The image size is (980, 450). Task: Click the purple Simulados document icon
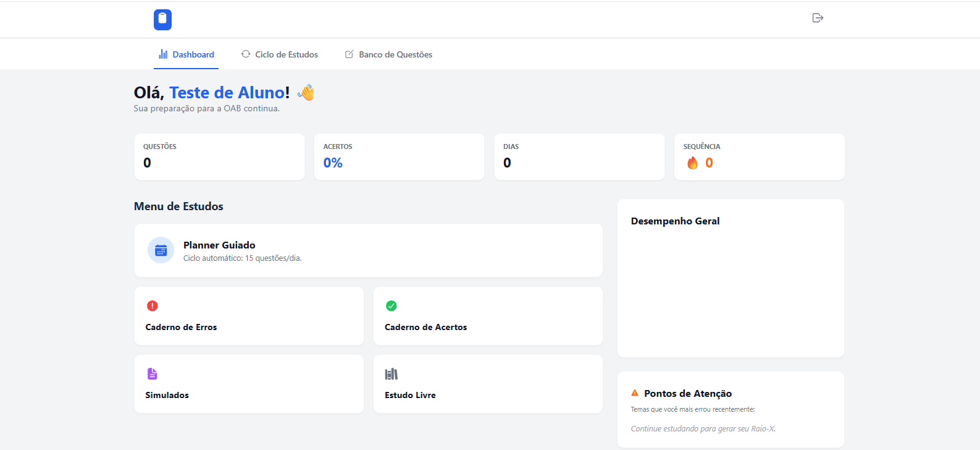click(153, 374)
